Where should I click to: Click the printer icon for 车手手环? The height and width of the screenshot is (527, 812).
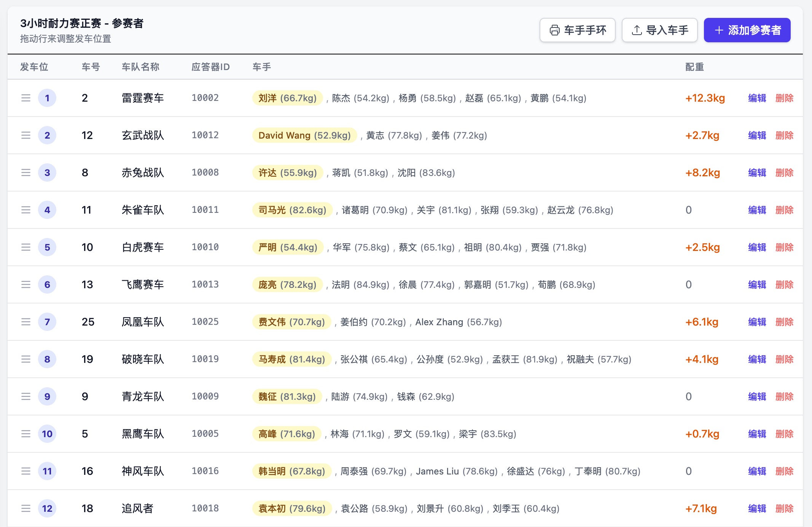pyautogui.click(x=555, y=30)
